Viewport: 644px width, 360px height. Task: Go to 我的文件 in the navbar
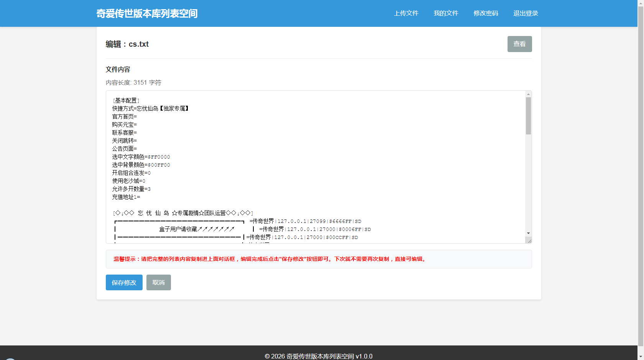(446, 13)
